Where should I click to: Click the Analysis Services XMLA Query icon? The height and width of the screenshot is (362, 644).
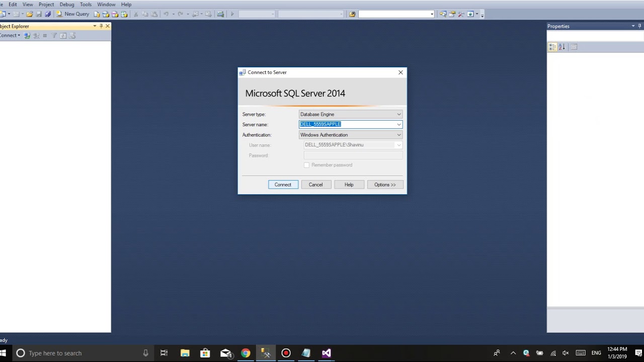[x=124, y=14]
